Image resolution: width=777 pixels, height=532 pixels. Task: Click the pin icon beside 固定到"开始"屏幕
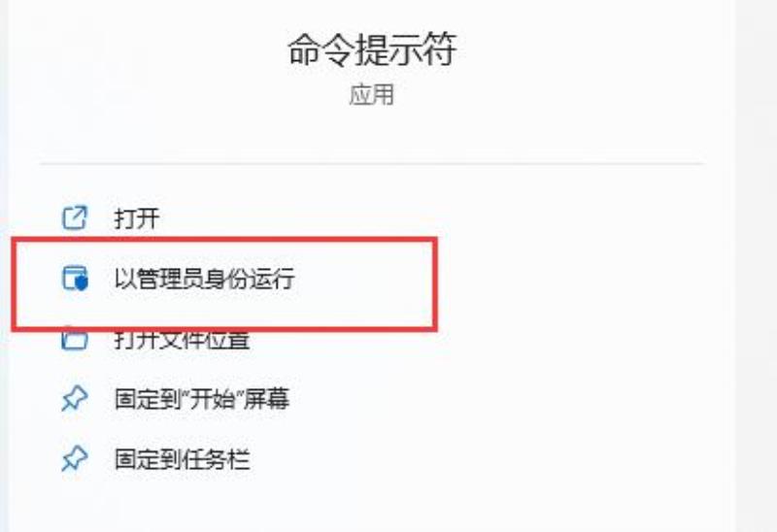click(75, 399)
